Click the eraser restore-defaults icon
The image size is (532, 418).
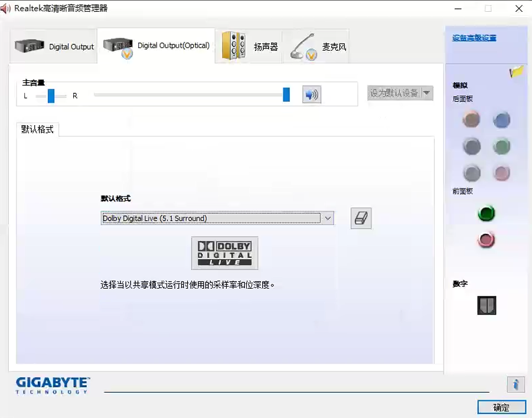tap(361, 218)
